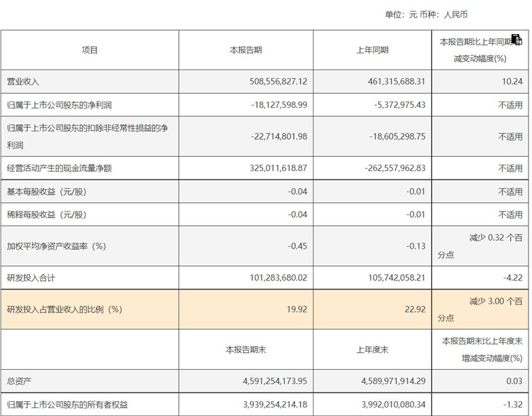
Task: Click the 单位: 元 币种: 人民币 caption
Action: 426,15
